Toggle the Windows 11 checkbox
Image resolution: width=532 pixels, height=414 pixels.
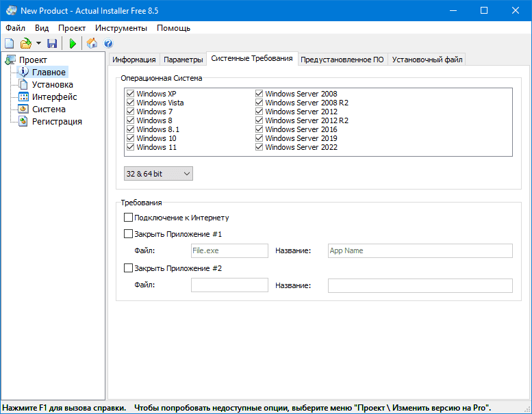point(130,147)
